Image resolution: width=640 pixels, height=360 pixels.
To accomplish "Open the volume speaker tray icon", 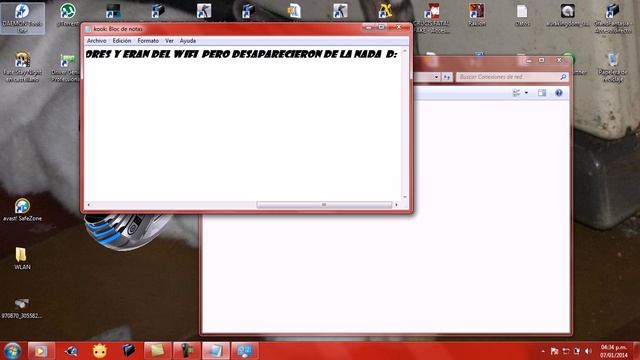I will [x=588, y=351].
